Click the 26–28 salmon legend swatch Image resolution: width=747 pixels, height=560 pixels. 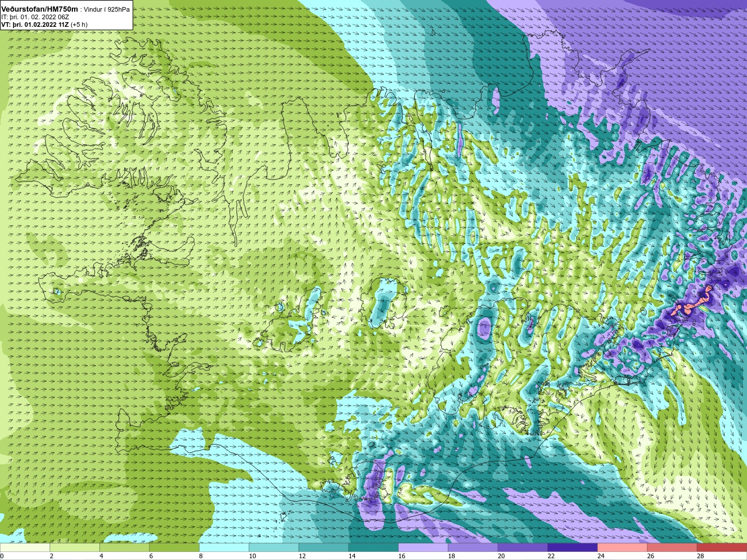point(672,548)
